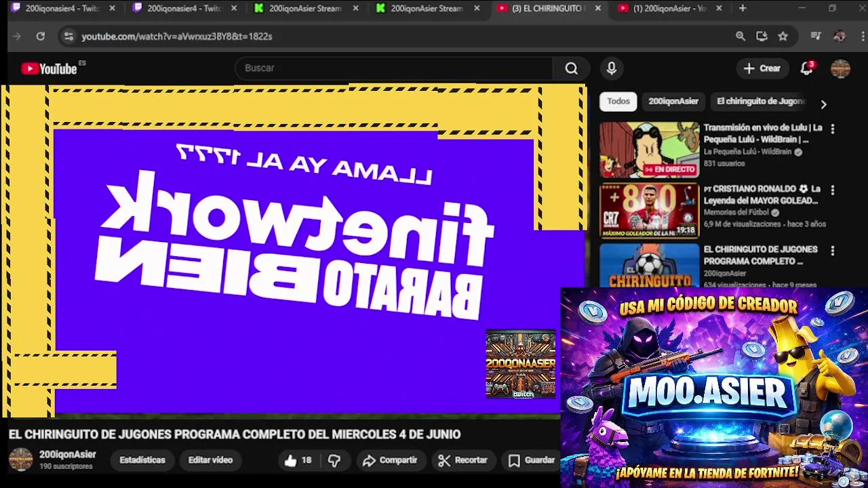868x488 pixels.
Task: Open the Chrome profile avatar in toolbar
Action: (x=840, y=36)
